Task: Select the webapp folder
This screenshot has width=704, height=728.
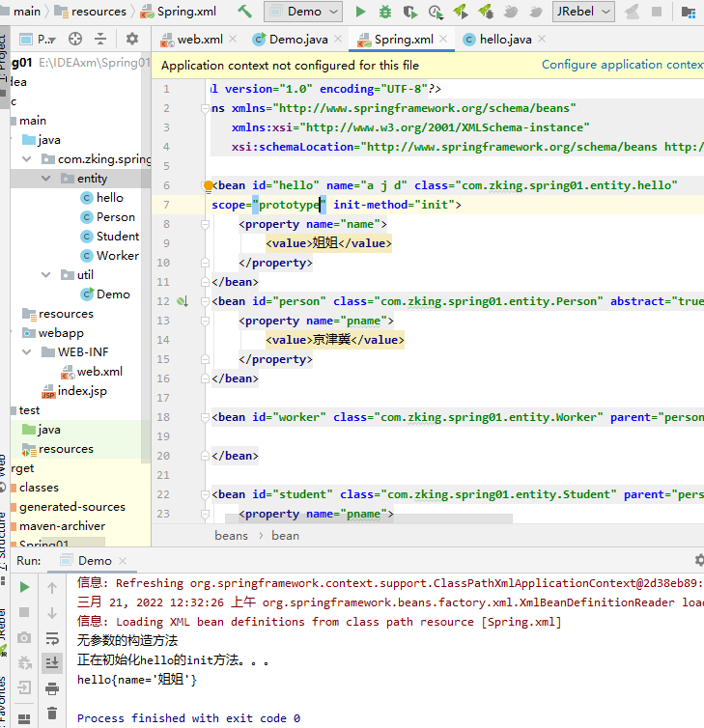Action: (x=61, y=333)
